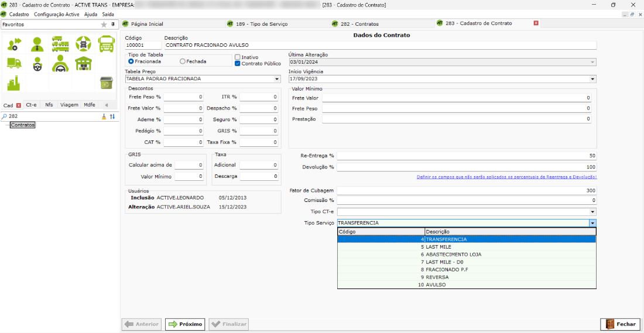Open the Saída menu
Image resolution: width=644 pixels, height=333 pixels.
[x=108, y=14]
